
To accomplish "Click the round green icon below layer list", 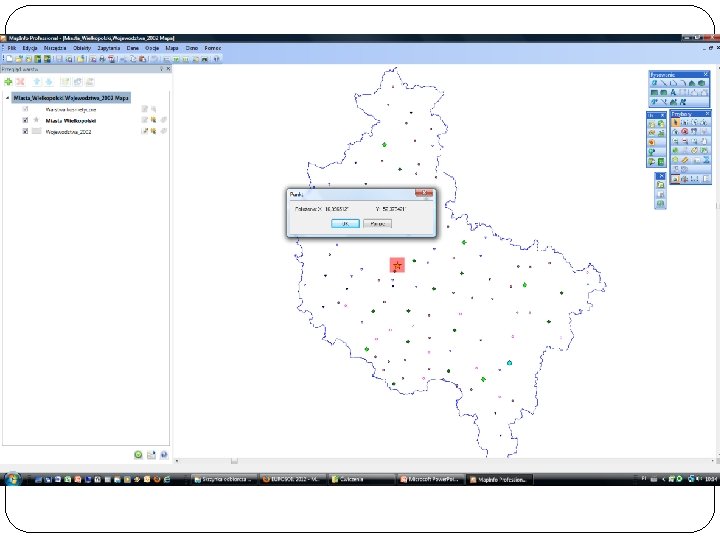I will click(138, 455).
